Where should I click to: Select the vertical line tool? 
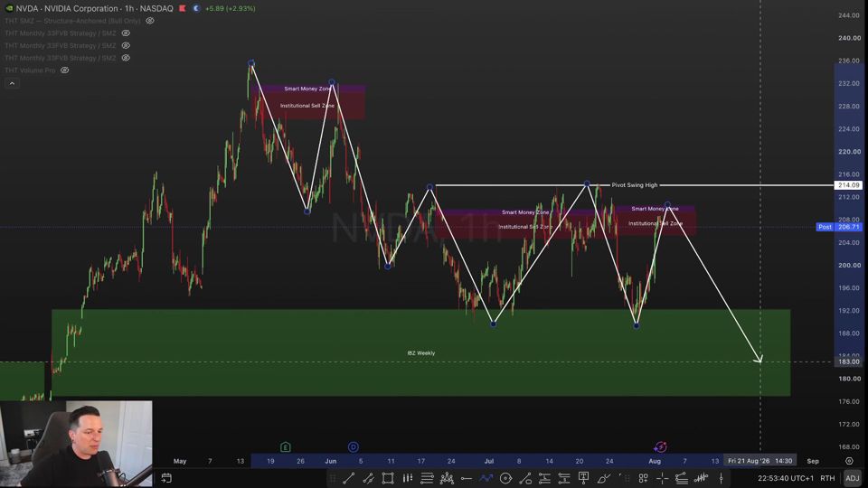721,478
